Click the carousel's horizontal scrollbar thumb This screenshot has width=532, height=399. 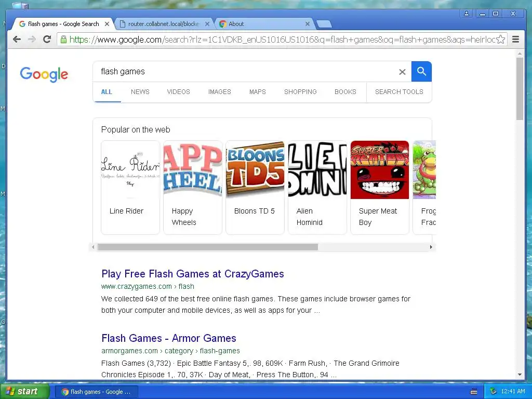tap(208, 247)
